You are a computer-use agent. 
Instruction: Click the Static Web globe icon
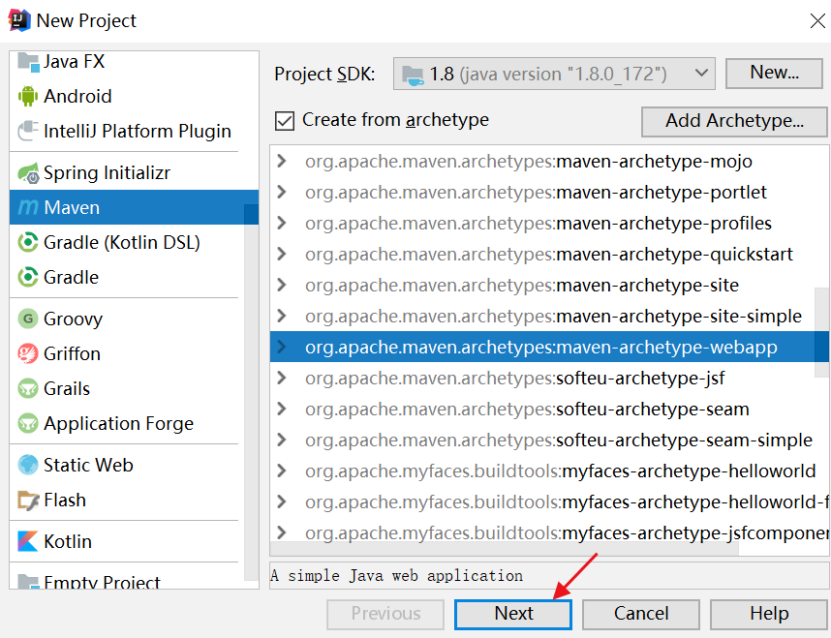tap(28, 465)
